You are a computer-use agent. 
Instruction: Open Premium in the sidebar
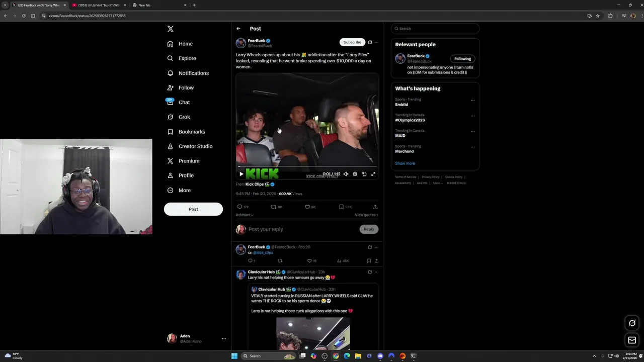coord(183,161)
